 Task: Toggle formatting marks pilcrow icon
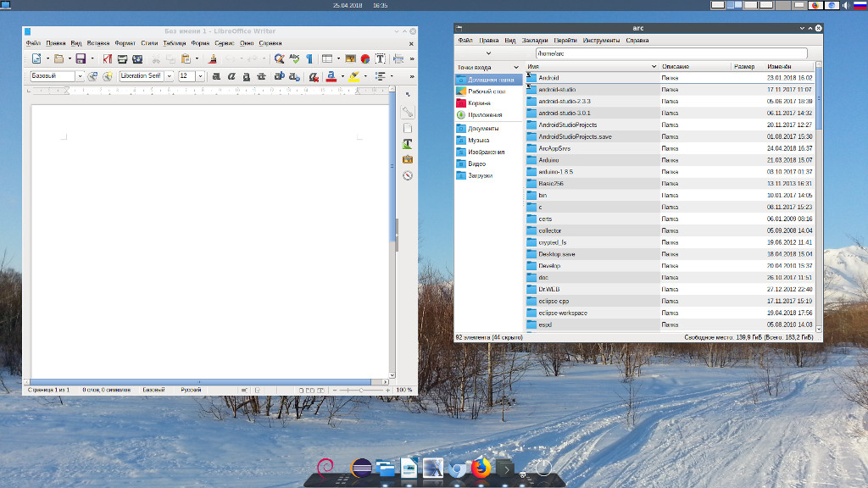tap(308, 58)
